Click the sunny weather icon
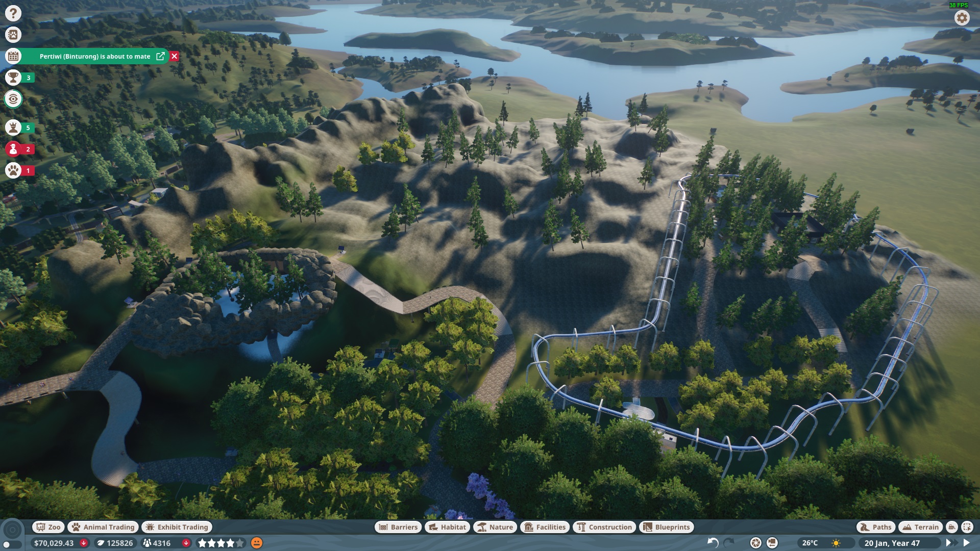980x551 pixels. (836, 543)
